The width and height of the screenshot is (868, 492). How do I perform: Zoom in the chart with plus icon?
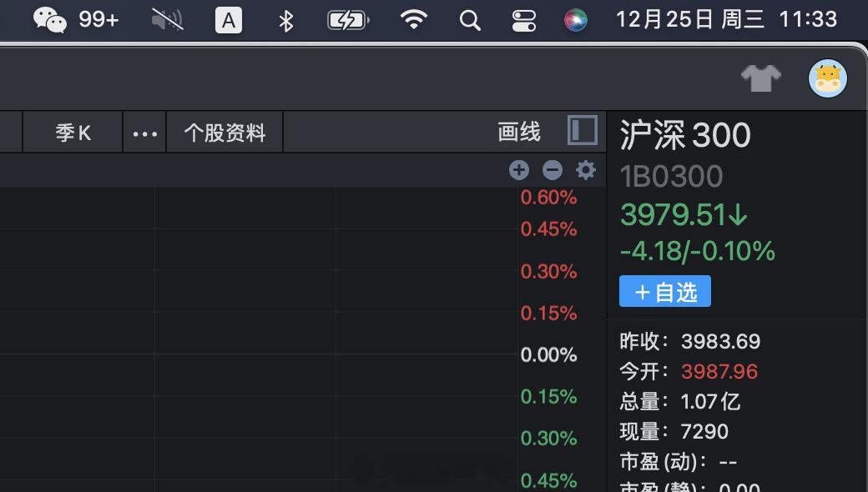coord(519,170)
